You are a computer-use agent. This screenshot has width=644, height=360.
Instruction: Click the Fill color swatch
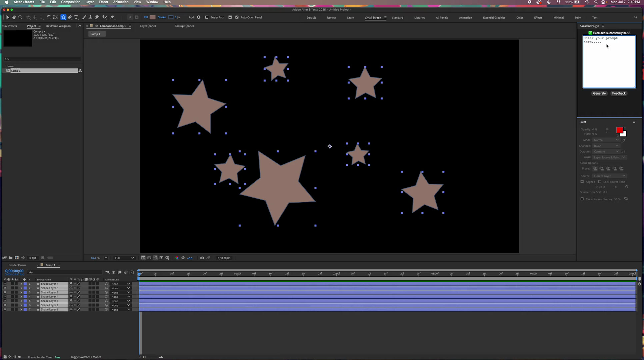[153, 17]
